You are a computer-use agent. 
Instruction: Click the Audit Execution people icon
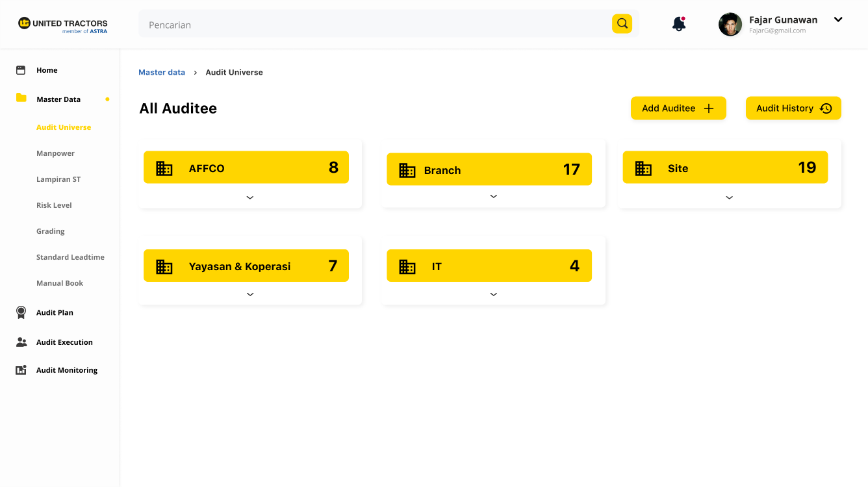(21, 342)
